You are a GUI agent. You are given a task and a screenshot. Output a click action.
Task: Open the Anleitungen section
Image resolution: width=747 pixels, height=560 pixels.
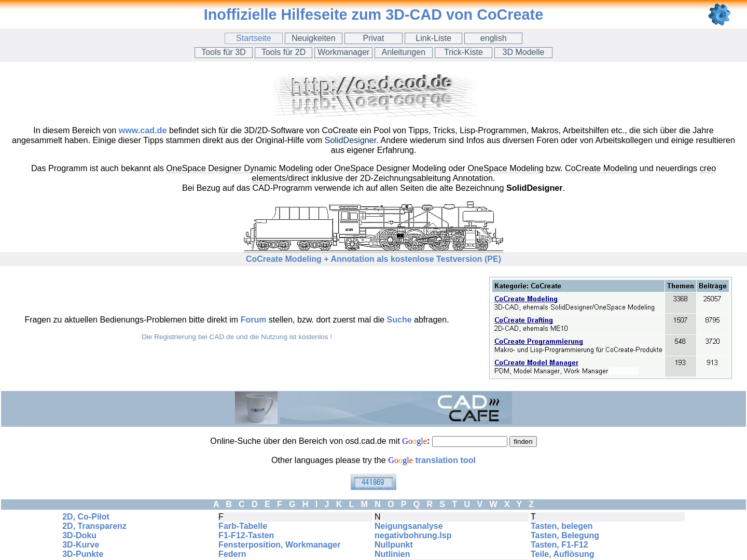403,52
